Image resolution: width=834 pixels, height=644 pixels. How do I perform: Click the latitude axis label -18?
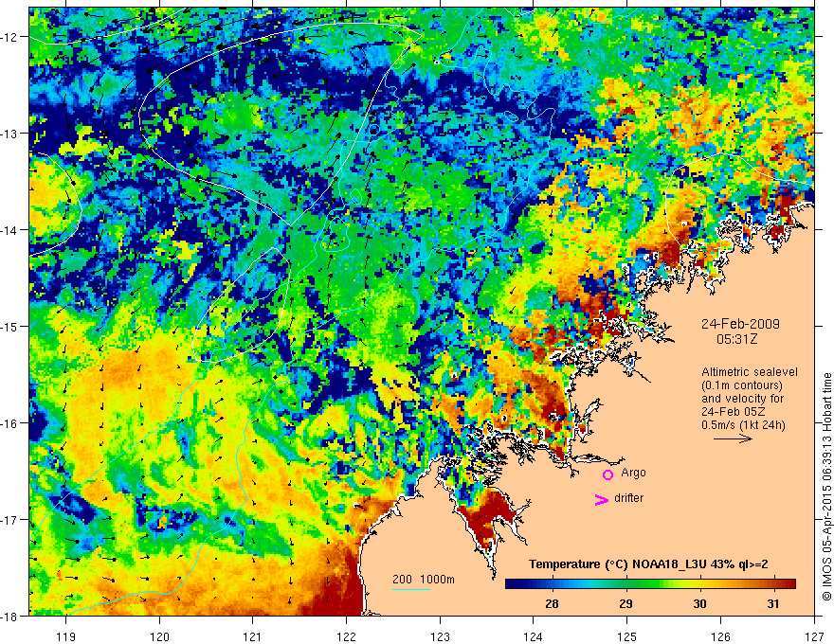[x=9, y=617]
